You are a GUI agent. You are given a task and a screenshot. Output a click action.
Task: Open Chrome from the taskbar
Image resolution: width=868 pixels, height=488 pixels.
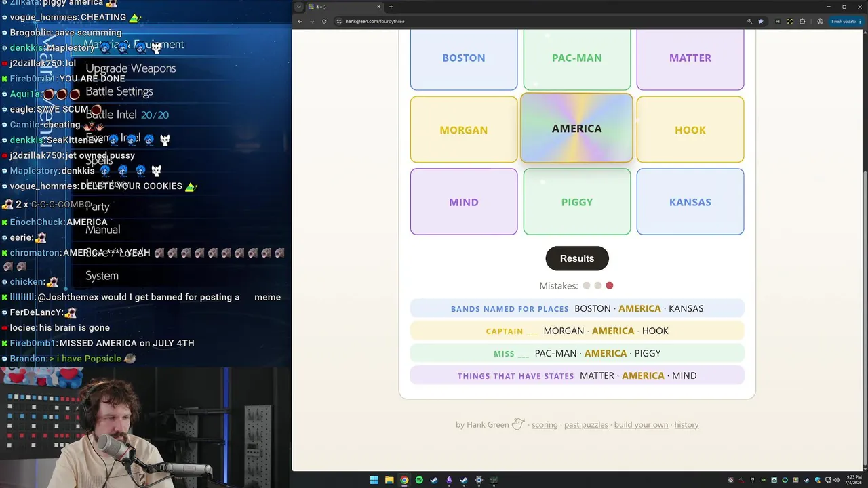tap(404, 480)
